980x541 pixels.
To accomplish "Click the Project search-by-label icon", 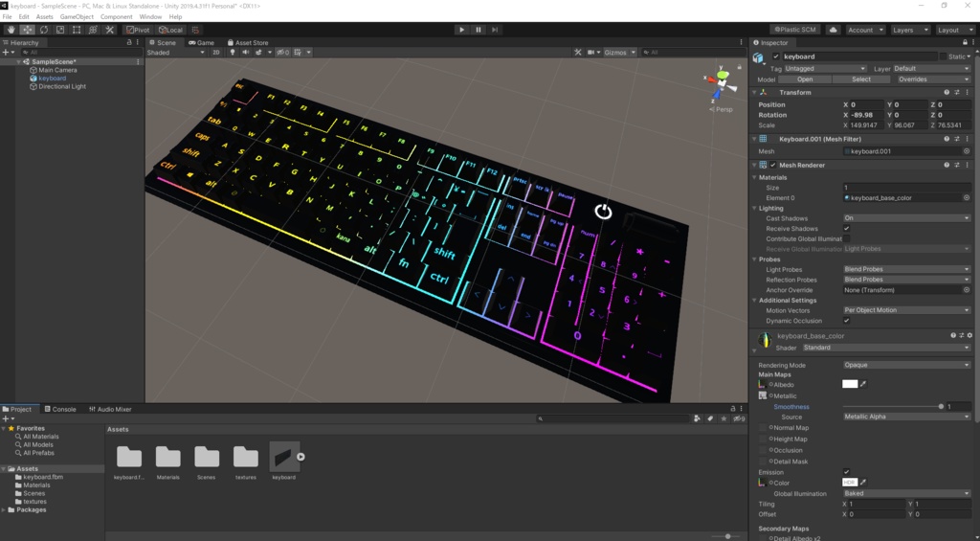I will pos(711,418).
